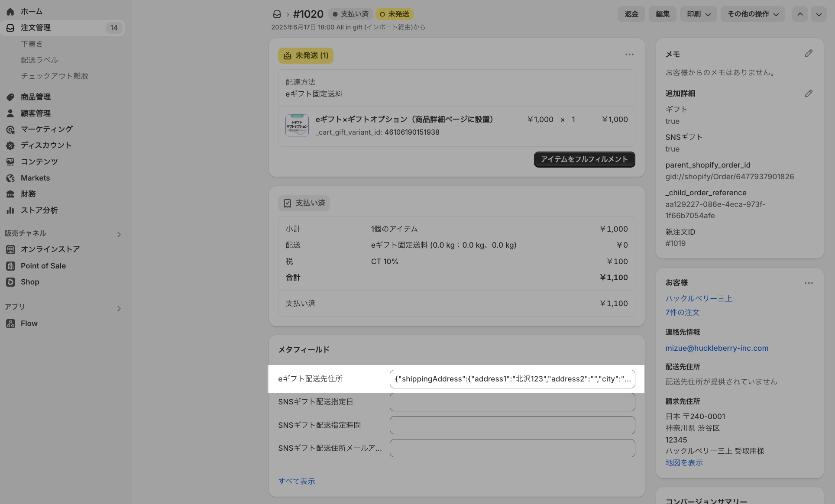Click the SNSギフト配送指定日 input field
This screenshot has height=504, width=835.
point(512,402)
